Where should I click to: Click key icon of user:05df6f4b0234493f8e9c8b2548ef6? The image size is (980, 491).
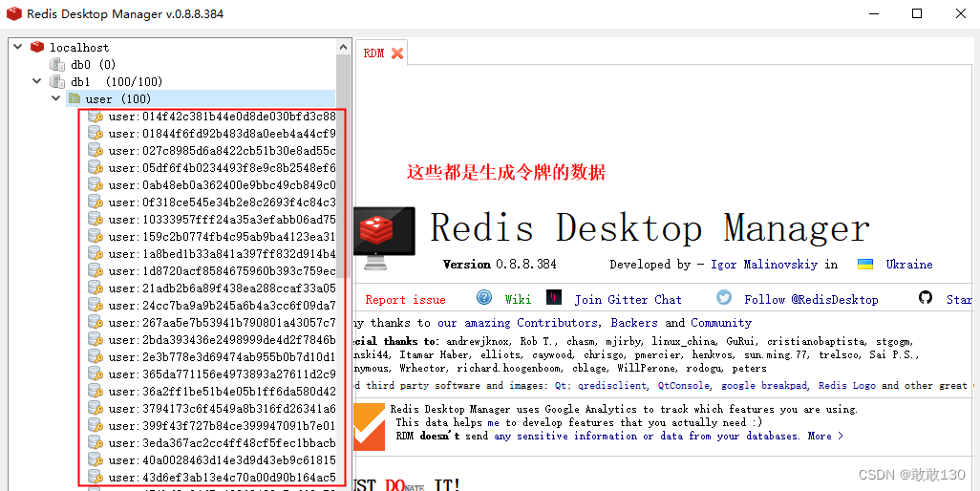[95, 167]
